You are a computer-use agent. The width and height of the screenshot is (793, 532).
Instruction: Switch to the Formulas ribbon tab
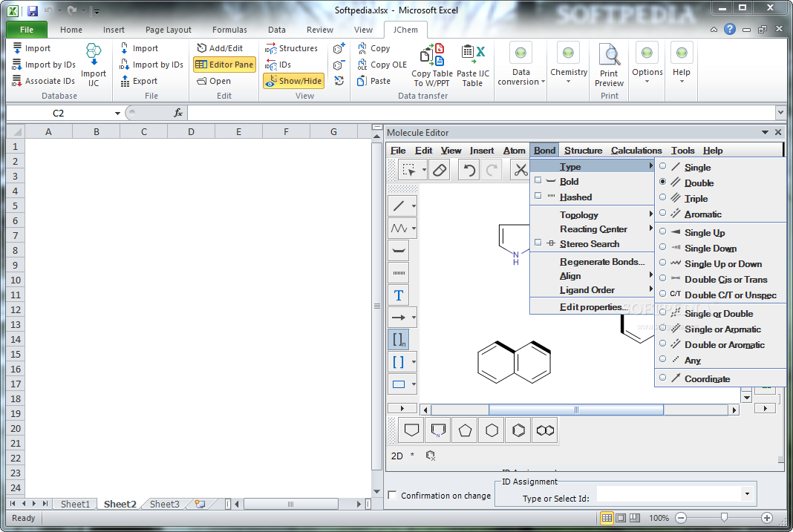229,30
